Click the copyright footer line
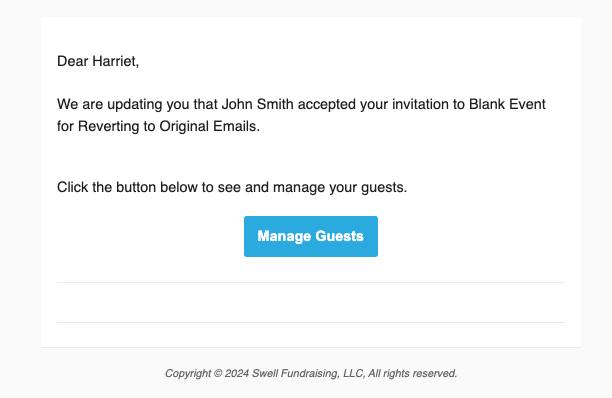612x398 pixels. click(311, 373)
